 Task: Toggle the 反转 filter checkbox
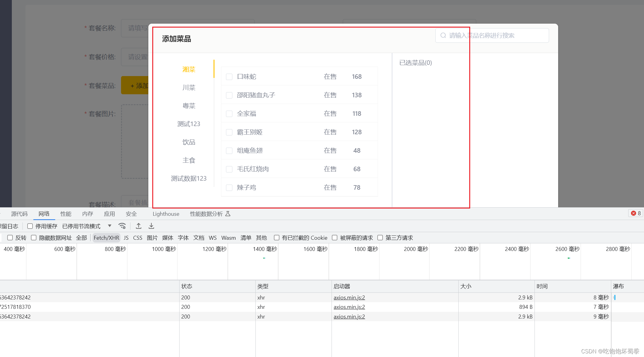point(10,238)
